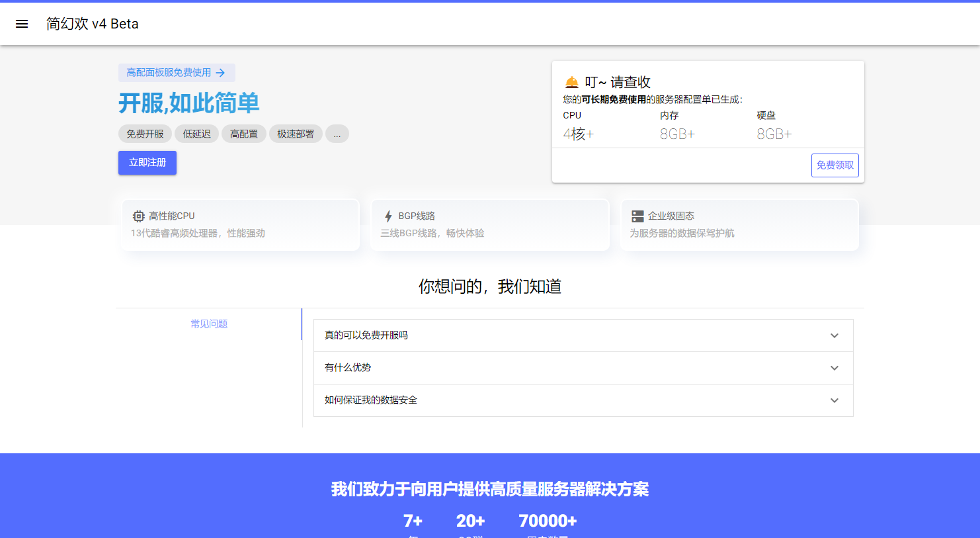Select the 高配置 tag
Viewport: 980px width, 538px height.
click(243, 134)
